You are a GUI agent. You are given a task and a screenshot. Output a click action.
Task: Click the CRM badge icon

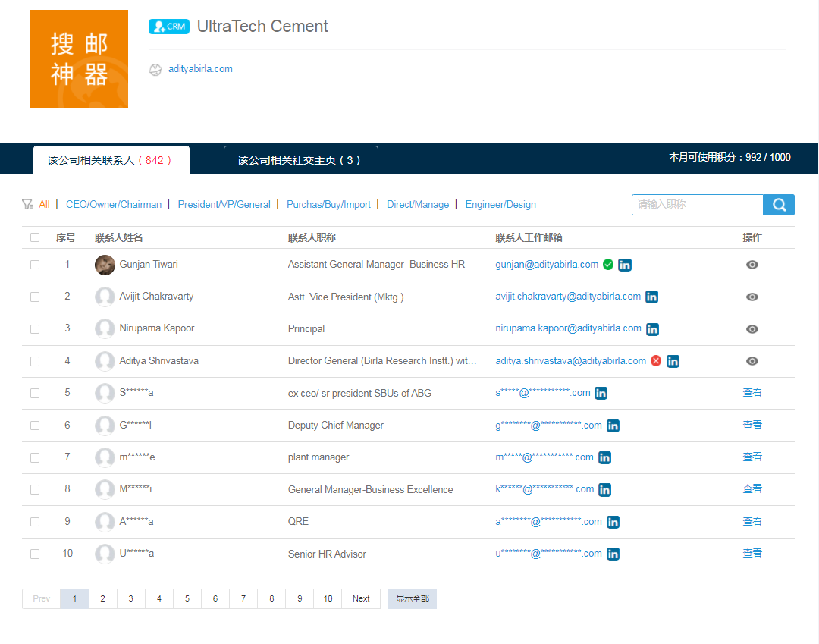coord(168,27)
